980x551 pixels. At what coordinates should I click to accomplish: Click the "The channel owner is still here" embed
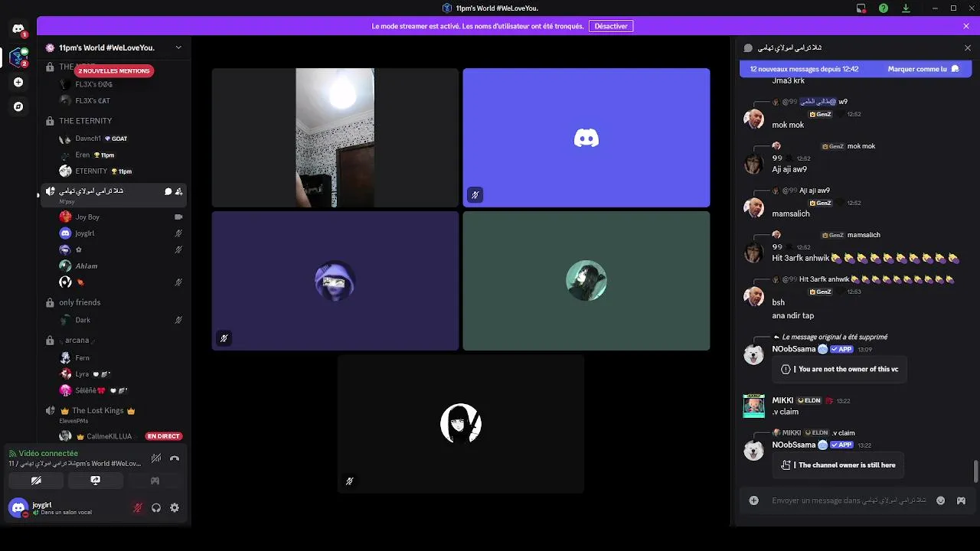point(840,465)
